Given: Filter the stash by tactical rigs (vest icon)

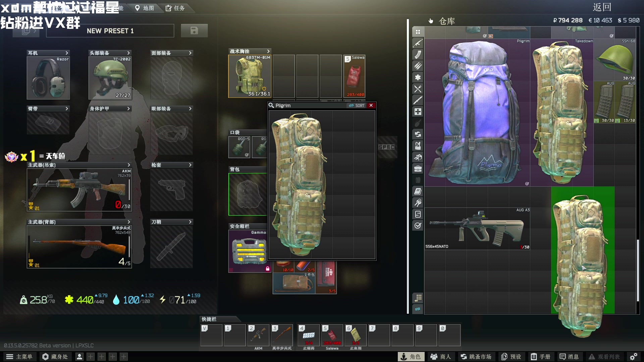Looking at the screenshot, I should [x=418, y=146].
